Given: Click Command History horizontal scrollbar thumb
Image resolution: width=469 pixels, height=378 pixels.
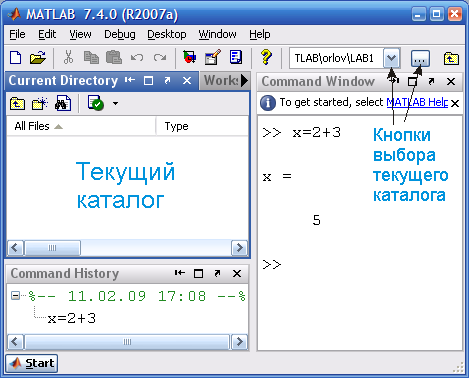Looking at the screenshot, I should point(127,342).
